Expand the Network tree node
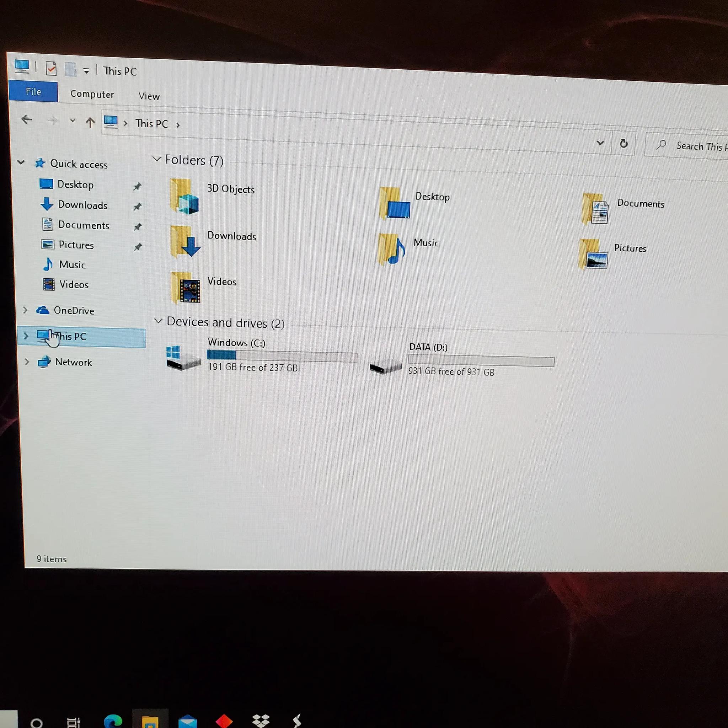 click(x=27, y=362)
